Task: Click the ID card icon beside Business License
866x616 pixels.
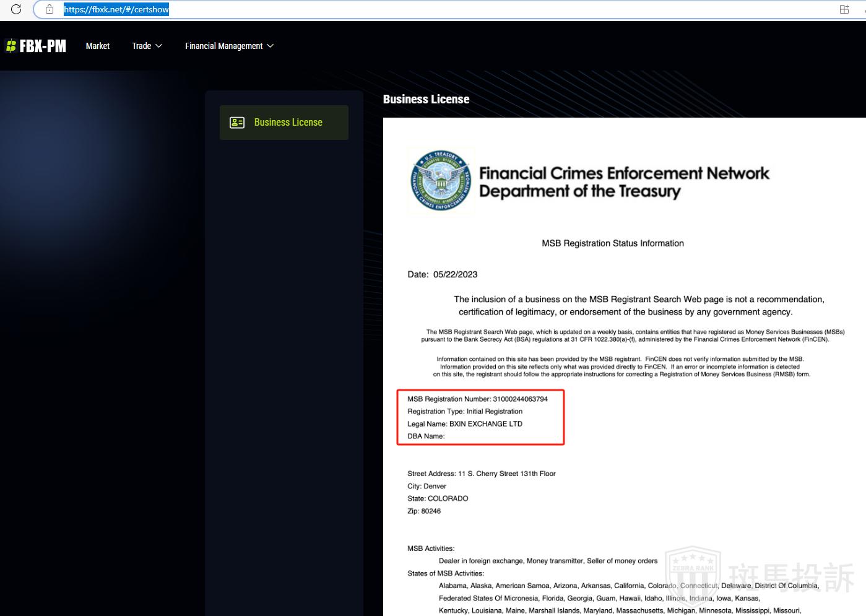Action: (x=237, y=123)
